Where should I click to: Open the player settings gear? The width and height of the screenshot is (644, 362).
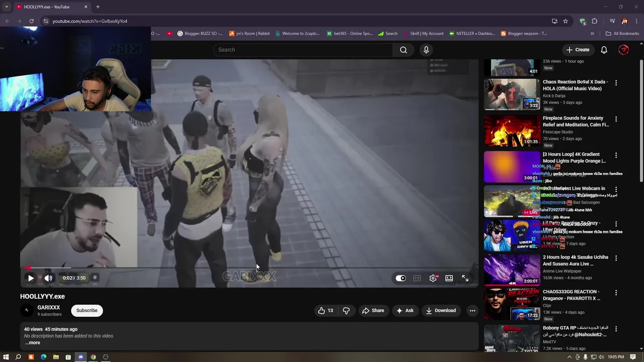click(433, 278)
